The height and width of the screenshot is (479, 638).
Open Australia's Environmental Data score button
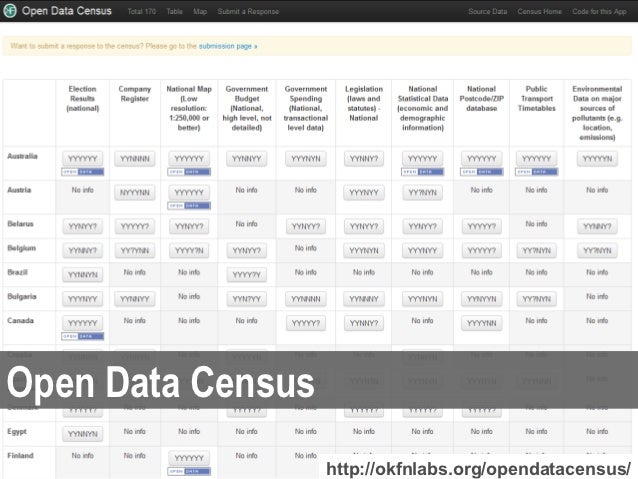click(597, 159)
